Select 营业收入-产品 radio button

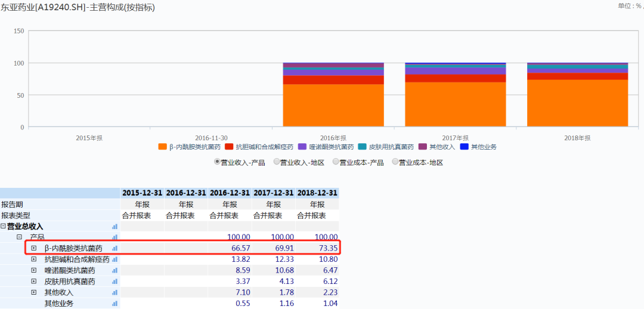[217, 162]
